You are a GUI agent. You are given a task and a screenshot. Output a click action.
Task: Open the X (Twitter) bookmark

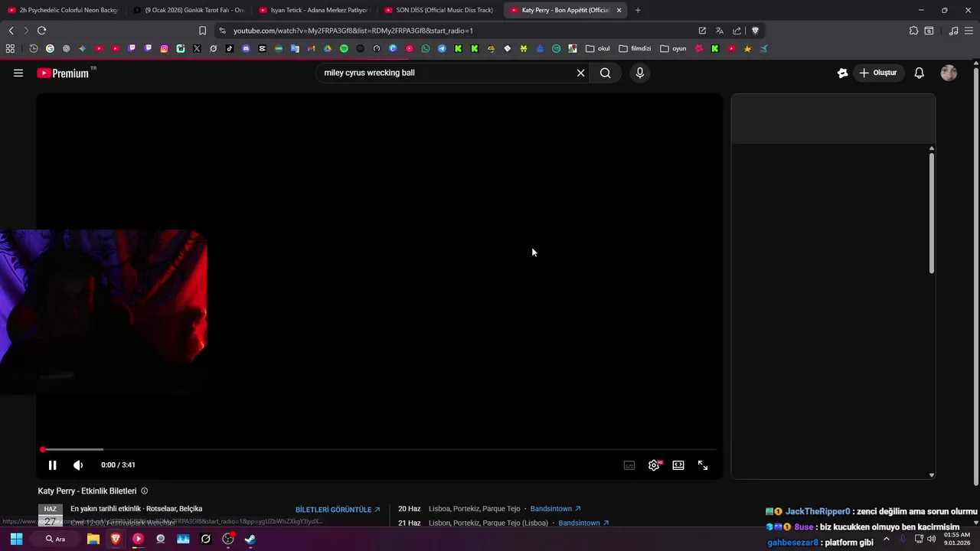click(x=197, y=48)
